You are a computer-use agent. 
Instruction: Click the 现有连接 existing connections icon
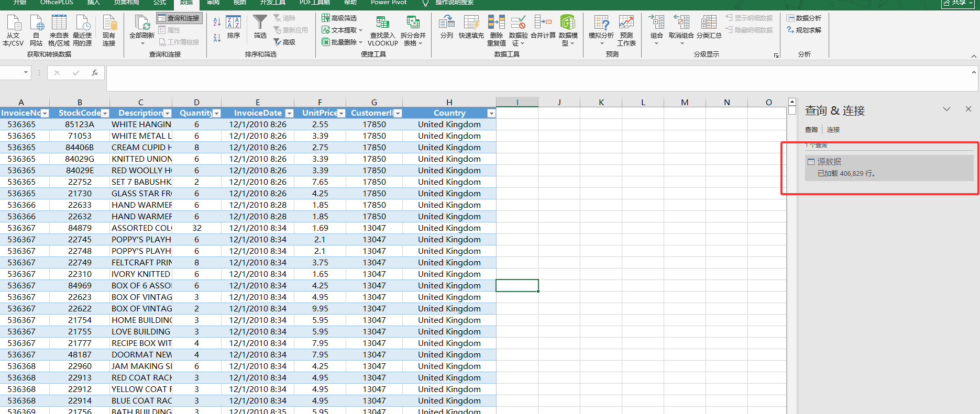pyautogui.click(x=109, y=30)
